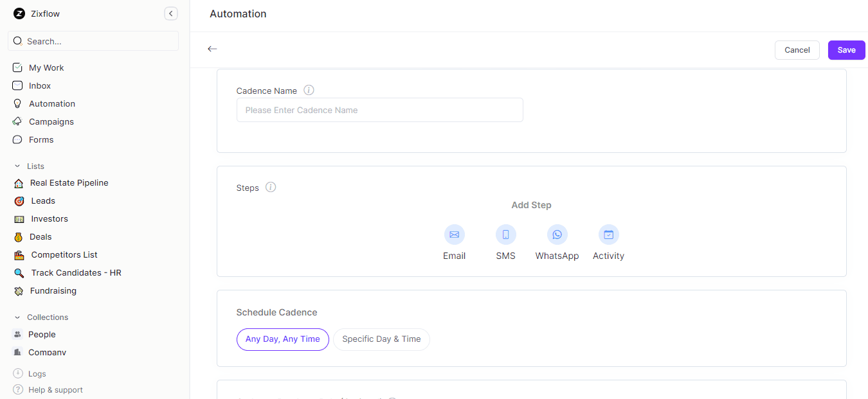Open the Leads list
The width and height of the screenshot is (868, 399).
(x=41, y=200)
